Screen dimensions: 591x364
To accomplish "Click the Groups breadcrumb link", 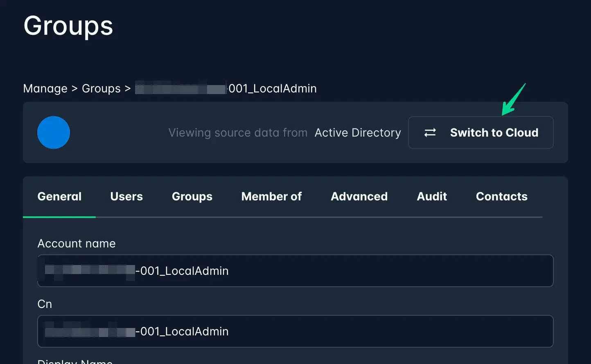I will (x=101, y=89).
